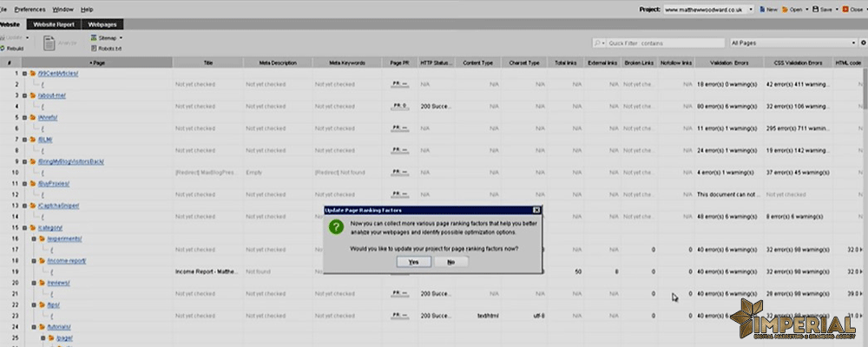868x347 pixels.
Task: Open the Help menu
Action: (87, 10)
